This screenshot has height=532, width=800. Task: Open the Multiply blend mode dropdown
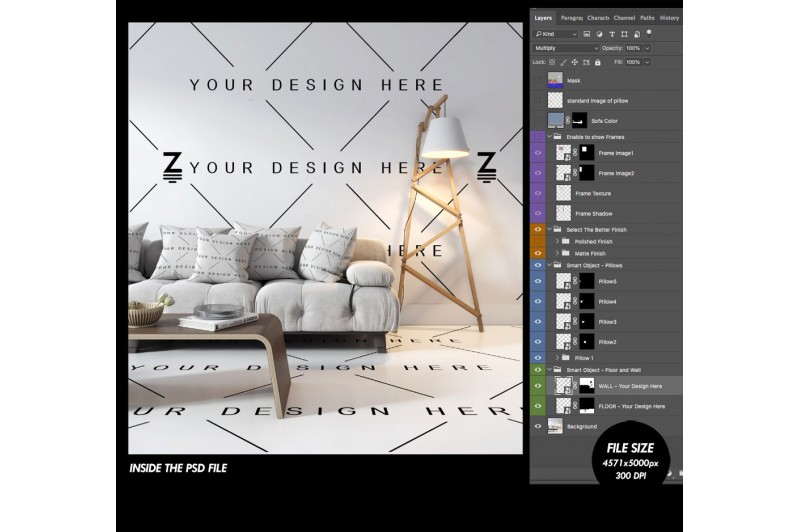point(565,48)
